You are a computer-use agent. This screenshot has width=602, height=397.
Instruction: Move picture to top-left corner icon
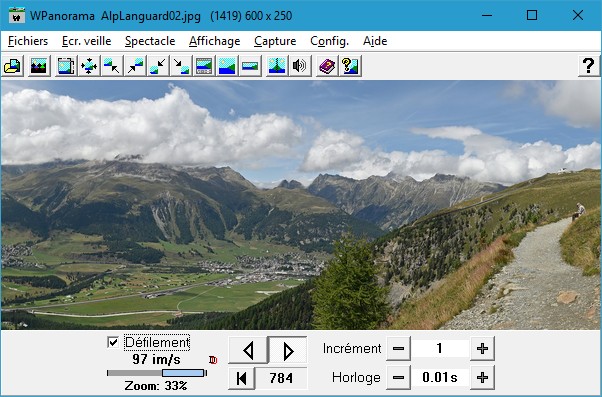(x=112, y=66)
